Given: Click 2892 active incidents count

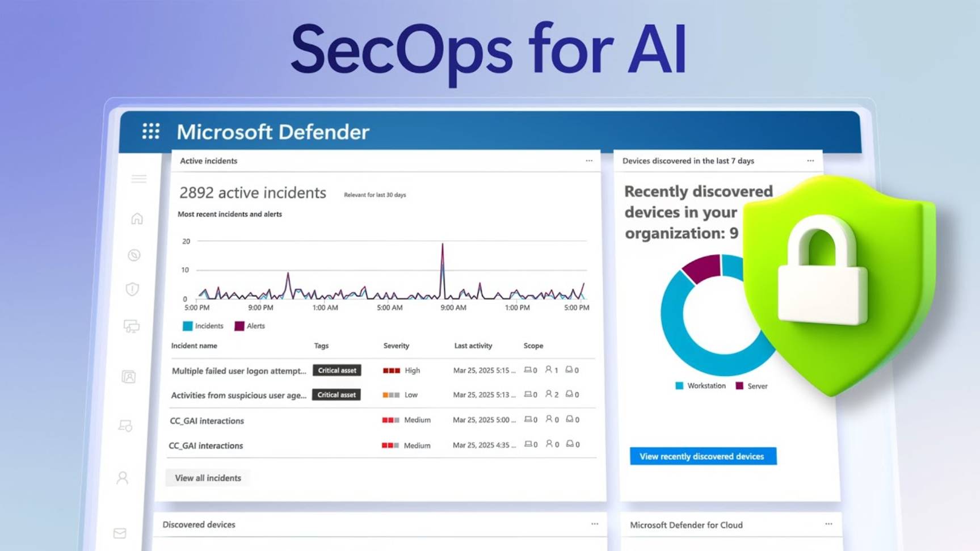Looking at the screenshot, I should tap(253, 193).
